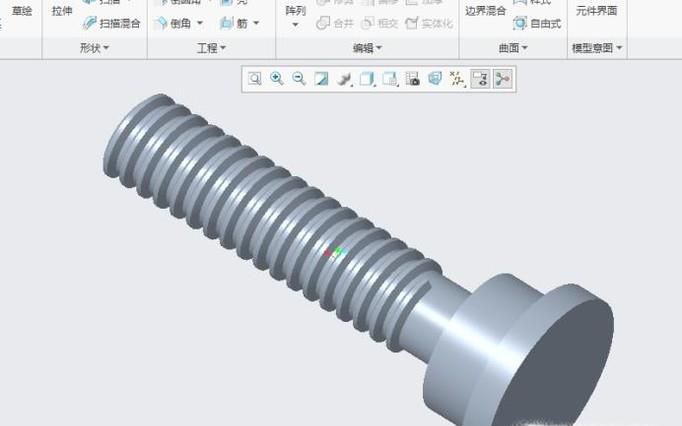Open the datum display filters
The image size is (682, 426).
pos(457,79)
